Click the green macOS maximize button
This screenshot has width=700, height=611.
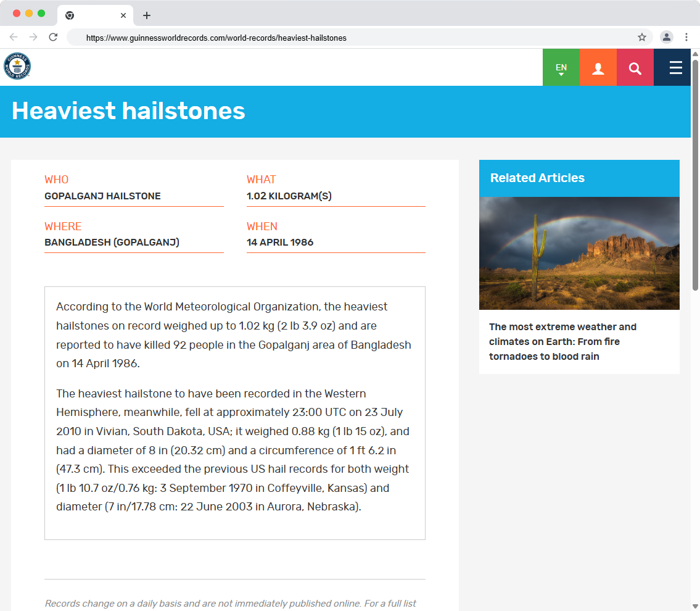[41, 14]
